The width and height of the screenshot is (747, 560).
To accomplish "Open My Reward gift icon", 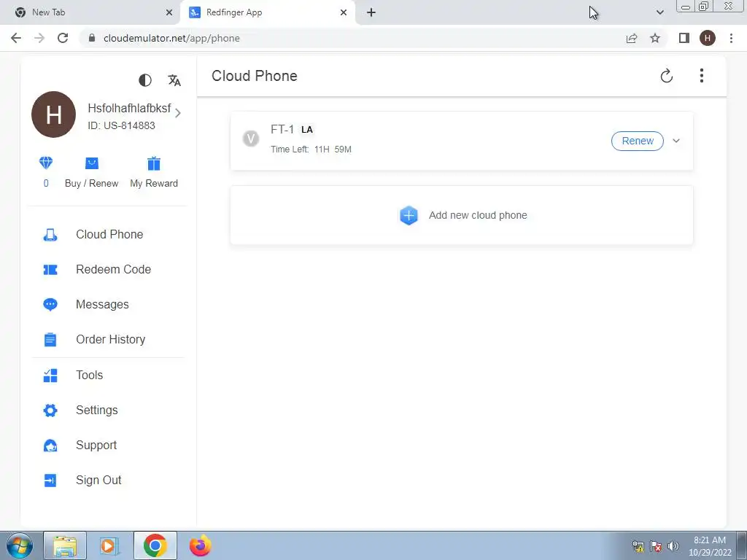I will click(x=154, y=163).
